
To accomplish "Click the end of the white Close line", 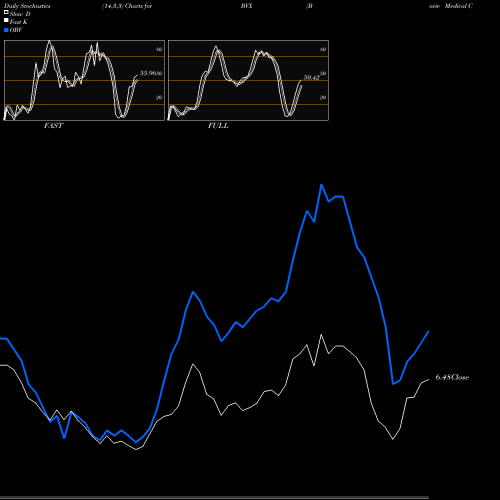I will tap(428, 379).
